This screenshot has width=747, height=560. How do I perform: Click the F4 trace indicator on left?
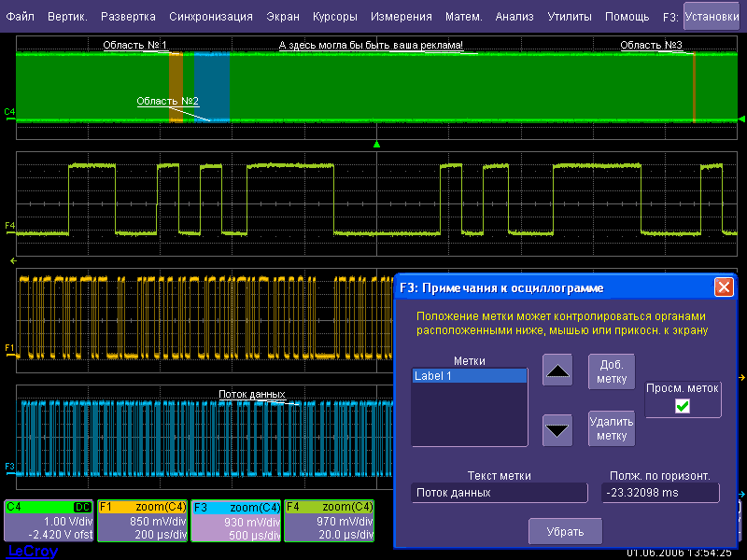pos(9,226)
